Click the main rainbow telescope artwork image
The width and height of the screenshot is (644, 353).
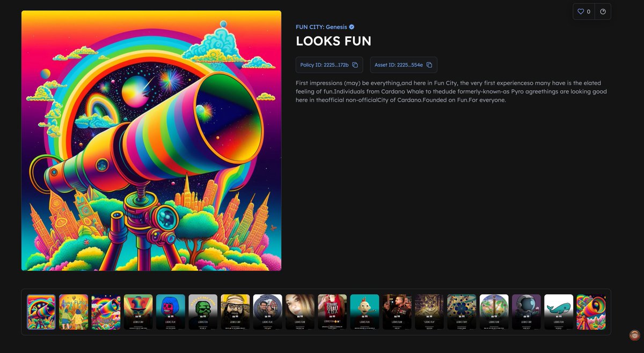pyautogui.click(x=151, y=140)
